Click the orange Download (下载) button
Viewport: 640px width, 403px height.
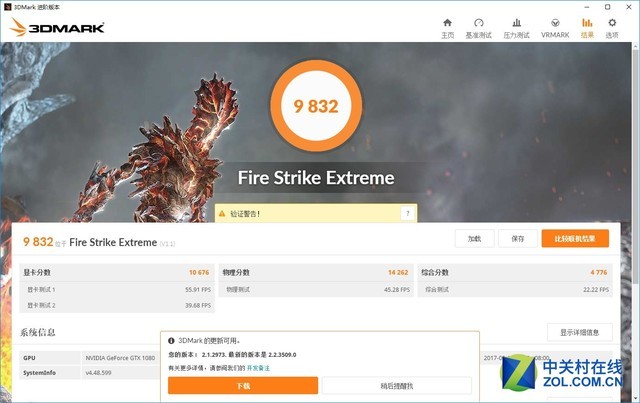click(243, 385)
